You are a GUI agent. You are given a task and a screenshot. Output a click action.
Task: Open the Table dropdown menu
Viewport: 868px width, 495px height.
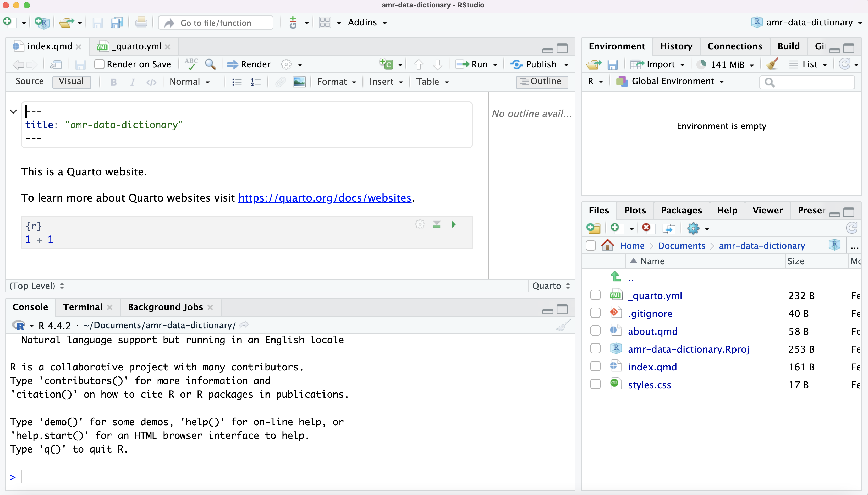(x=432, y=82)
